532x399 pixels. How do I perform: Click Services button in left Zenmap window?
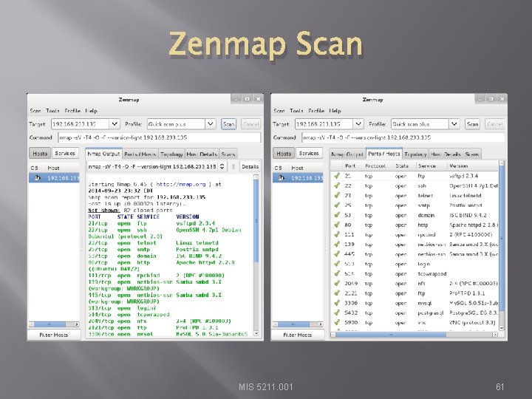pos(65,154)
